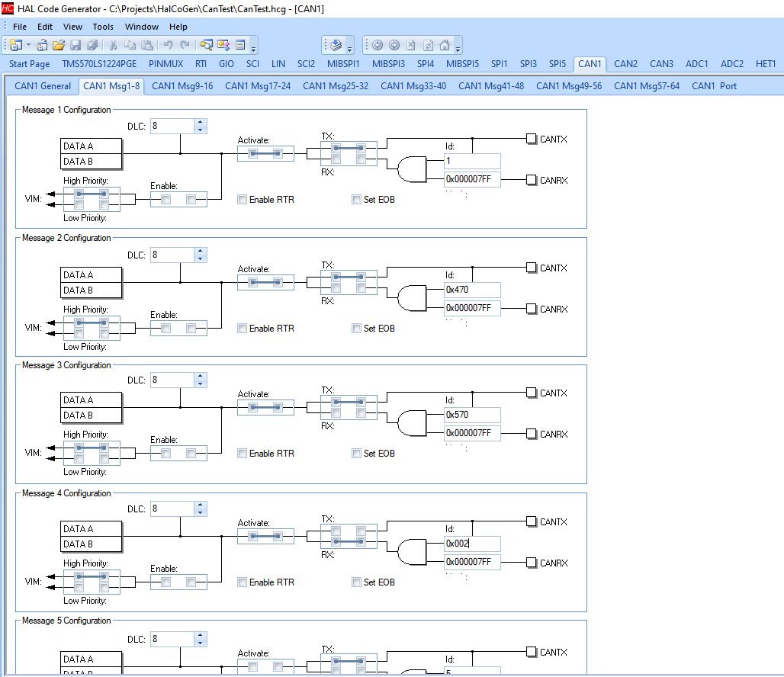Click the Generate Code stacked-pages icon
Viewport: 784px width, 677px height.
point(336,46)
